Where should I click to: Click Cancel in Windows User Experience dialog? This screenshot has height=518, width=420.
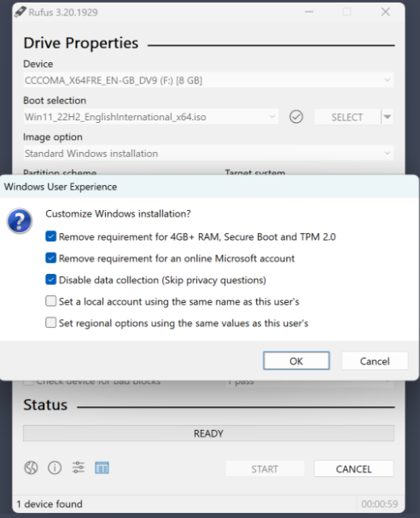point(375,361)
